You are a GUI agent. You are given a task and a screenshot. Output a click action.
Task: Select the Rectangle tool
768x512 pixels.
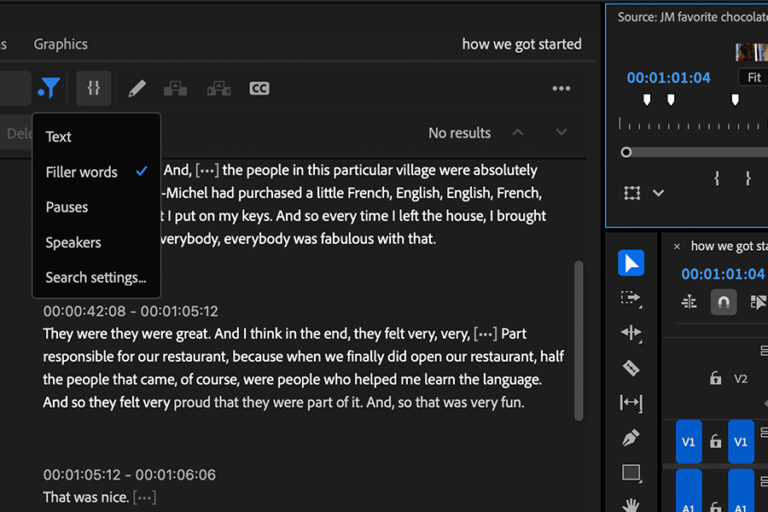631,473
